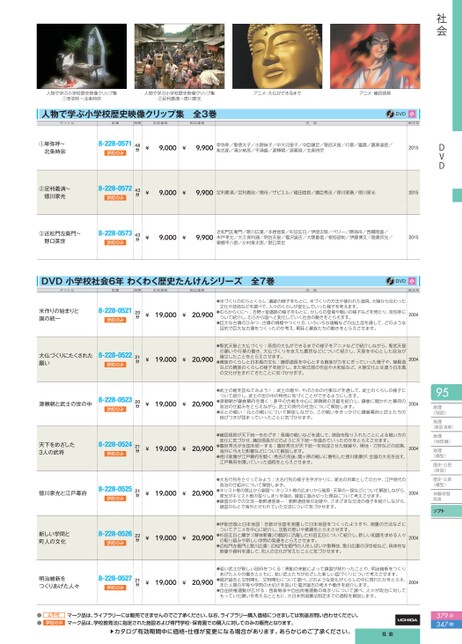Click the blue 347 page marker
462x644 pixels.
tap(446, 624)
